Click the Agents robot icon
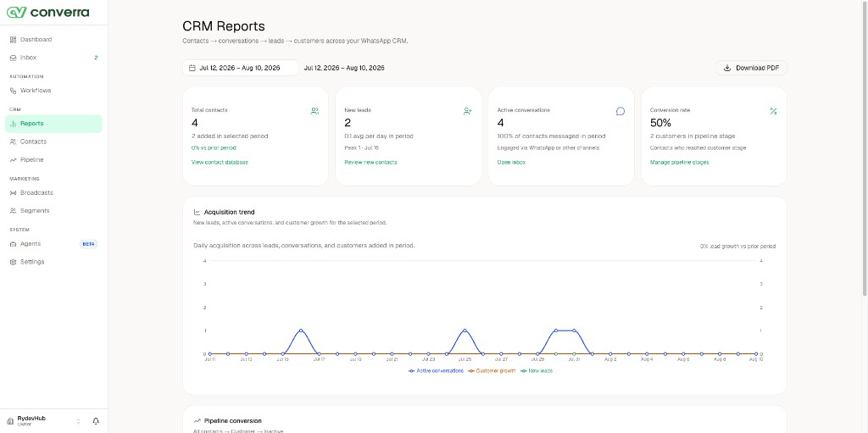This screenshot has width=868, height=433. [x=14, y=244]
